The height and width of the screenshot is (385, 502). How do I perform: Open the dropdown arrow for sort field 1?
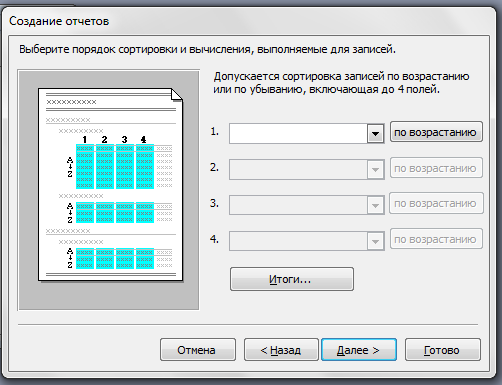coord(375,133)
